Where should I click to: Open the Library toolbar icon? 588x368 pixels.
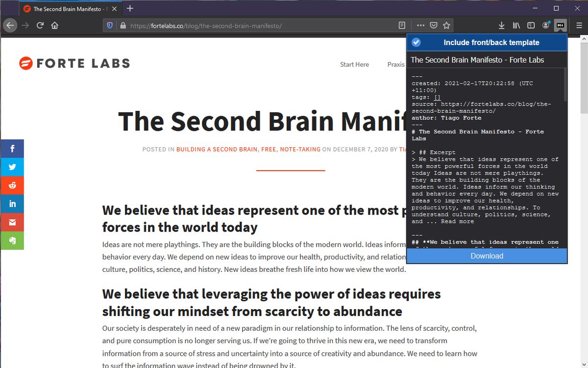point(516,25)
